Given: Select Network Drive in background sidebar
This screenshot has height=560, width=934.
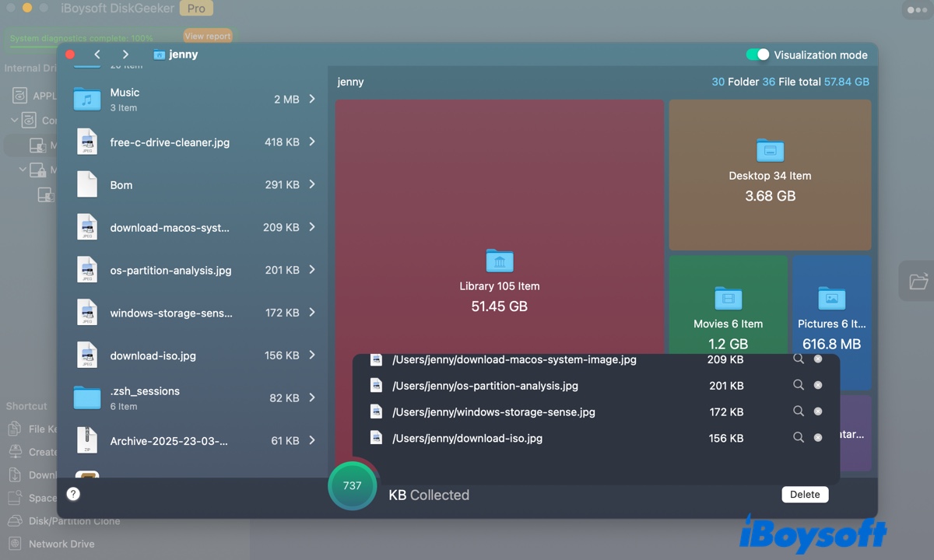Looking at the screenshot, I should pos(61,544).
